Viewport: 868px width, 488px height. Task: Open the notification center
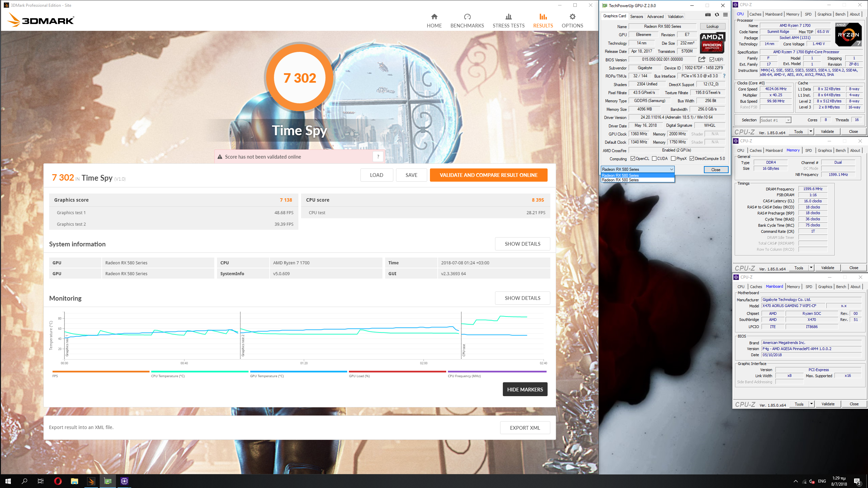(x=857, y=481)
